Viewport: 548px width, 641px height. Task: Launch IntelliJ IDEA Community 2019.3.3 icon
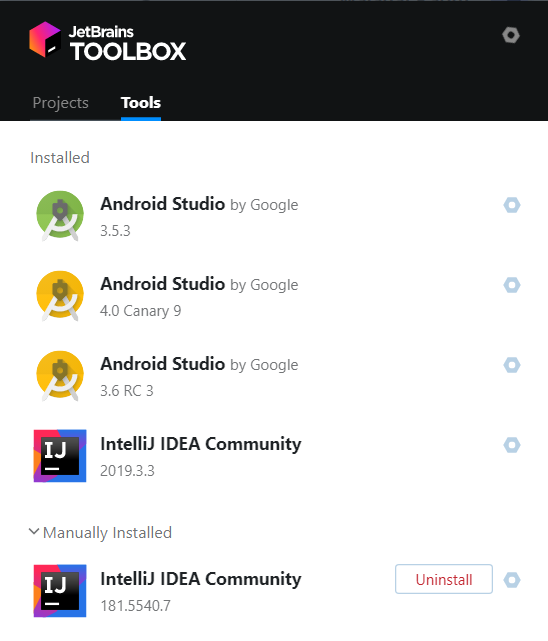(60, 456)
